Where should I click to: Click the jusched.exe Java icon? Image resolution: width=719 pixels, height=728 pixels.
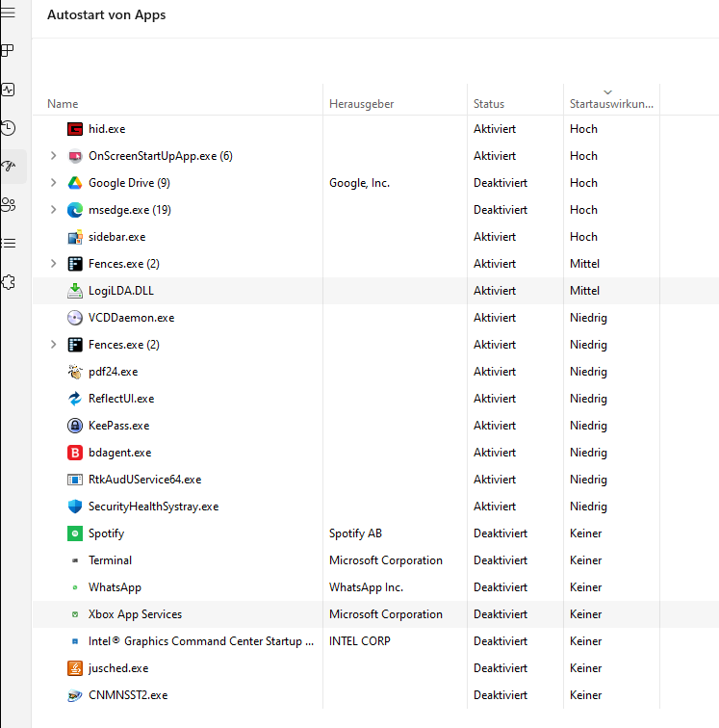(x=75, y=668)
